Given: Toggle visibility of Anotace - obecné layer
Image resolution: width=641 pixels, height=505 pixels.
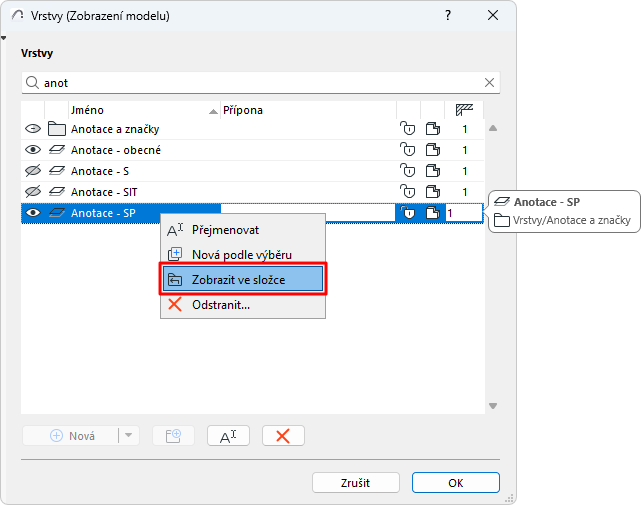Looking at the screenshot, I should [33, 150].
